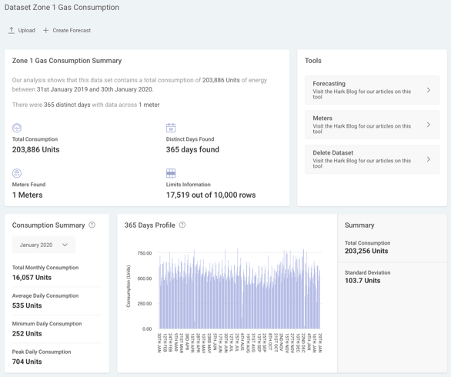Open the Forecasting tool card
Image resolution: width=451 pixels, height=377 pixels.
click(x=372, y=90)
